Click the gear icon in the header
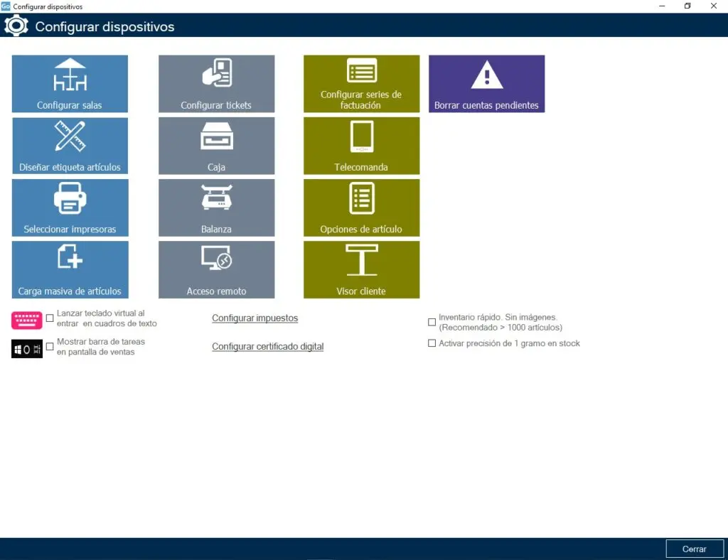This screenshot has width=728, height=560. pyautogui.click(x=16, y=26)
